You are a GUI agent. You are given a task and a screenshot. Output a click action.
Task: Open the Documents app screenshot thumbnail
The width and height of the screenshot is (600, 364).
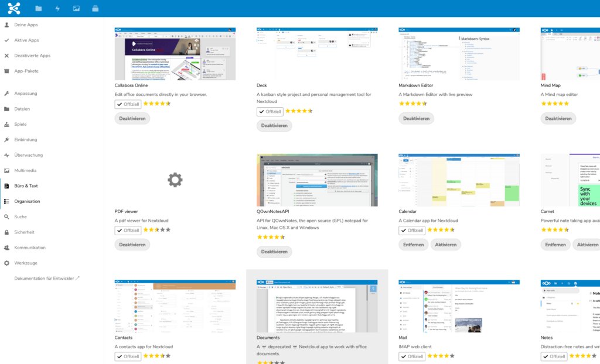click(317, 306)
